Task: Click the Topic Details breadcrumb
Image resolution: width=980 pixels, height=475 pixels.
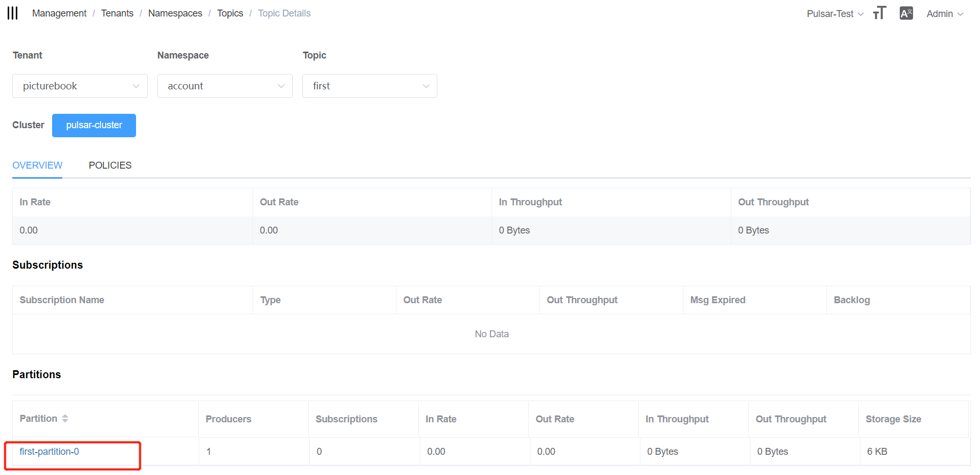Action: (284, 13)
